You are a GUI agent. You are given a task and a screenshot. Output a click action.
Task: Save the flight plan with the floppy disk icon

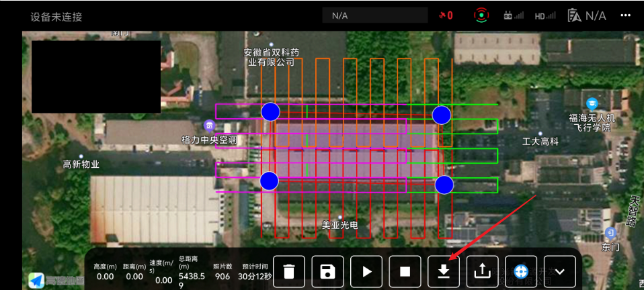[x=328, y=271]
